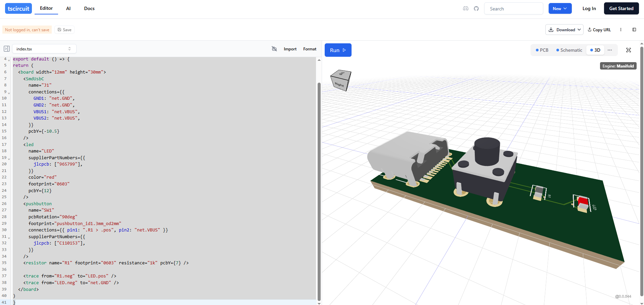Select the 3D view toggle

[595, 50]
